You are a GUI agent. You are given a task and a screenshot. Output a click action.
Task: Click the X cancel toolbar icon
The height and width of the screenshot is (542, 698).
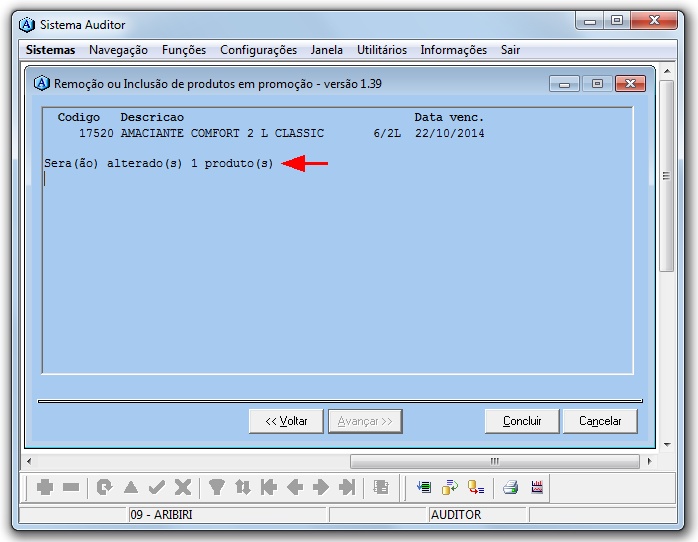click(183, 487)
